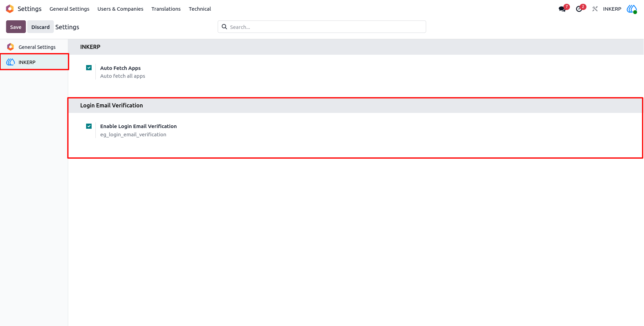Click the 'Auto fetch all apps' description
This screenshot has height=326, width=644.
coord(123,76)
